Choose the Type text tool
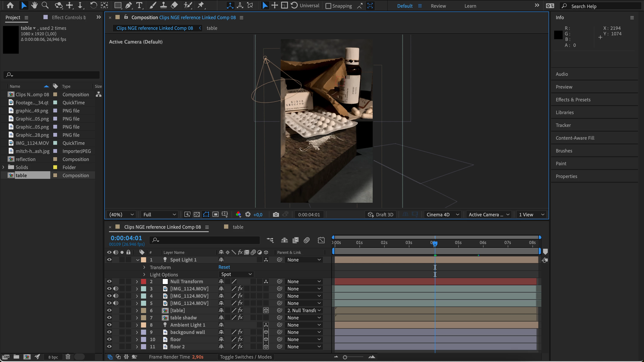The height and width of the screenshot is (362, 644). click(x=139, y=6)
